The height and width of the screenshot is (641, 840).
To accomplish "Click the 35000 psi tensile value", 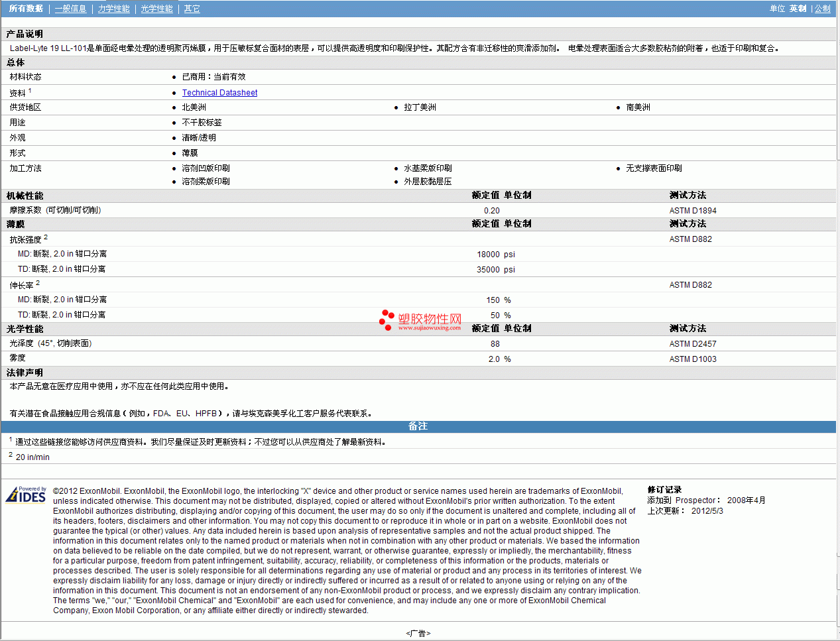I will pyautogui.click(x=496, y=270).
